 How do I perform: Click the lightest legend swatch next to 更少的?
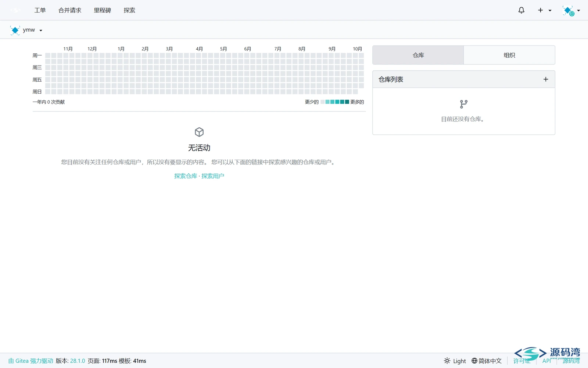323,102
